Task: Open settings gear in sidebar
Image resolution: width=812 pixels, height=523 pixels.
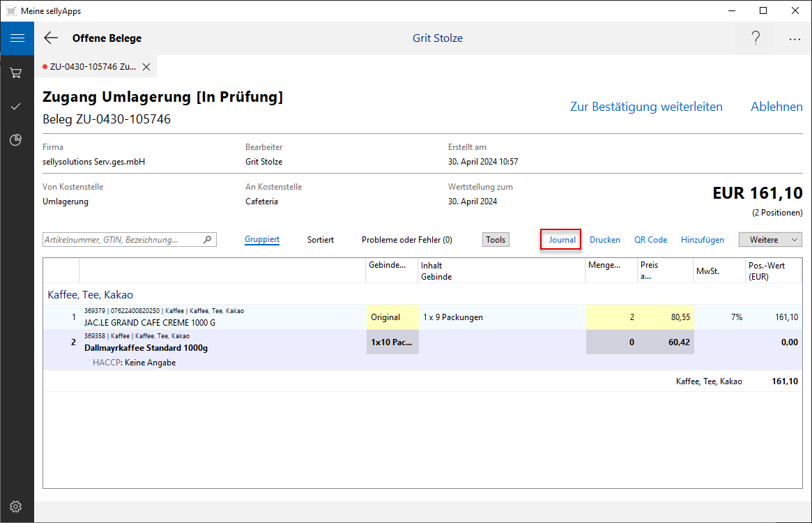Action: 16,506
